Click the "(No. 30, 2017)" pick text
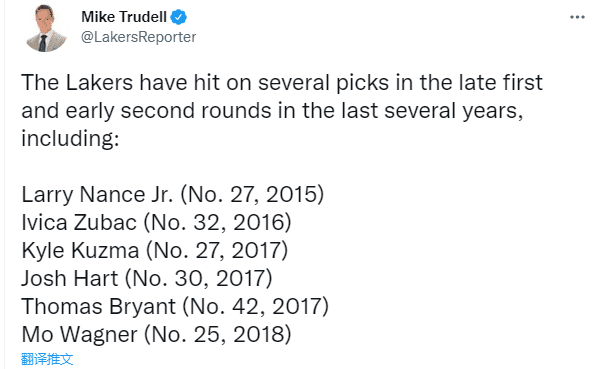This screenshot has height=369, width=601. tap(199, 279)
